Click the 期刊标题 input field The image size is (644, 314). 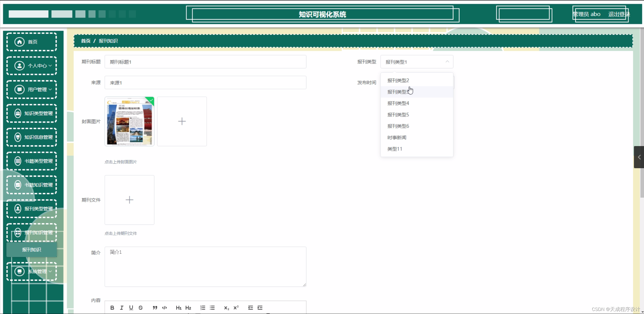[205, 62]
